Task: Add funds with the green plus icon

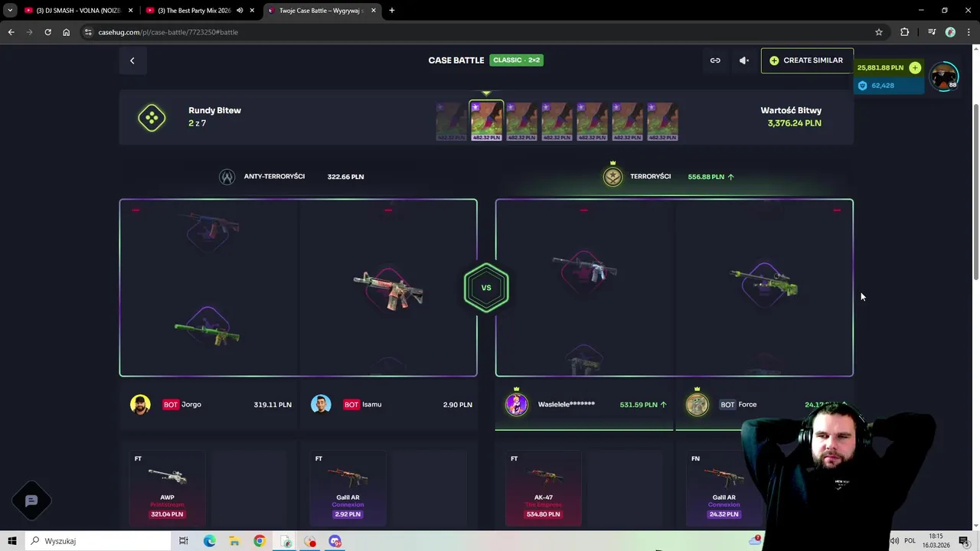Action: pos(915,67)
